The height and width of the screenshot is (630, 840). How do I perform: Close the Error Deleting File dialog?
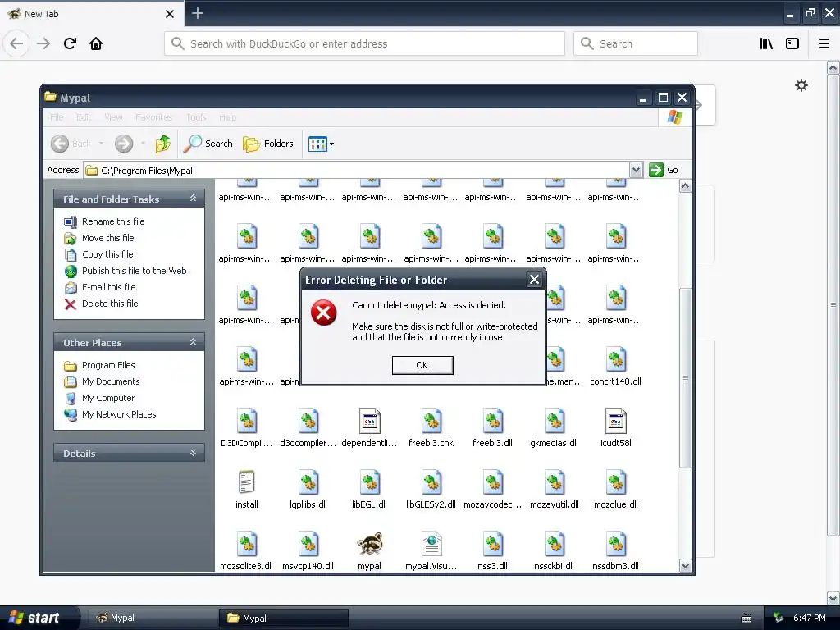(534, 279)
